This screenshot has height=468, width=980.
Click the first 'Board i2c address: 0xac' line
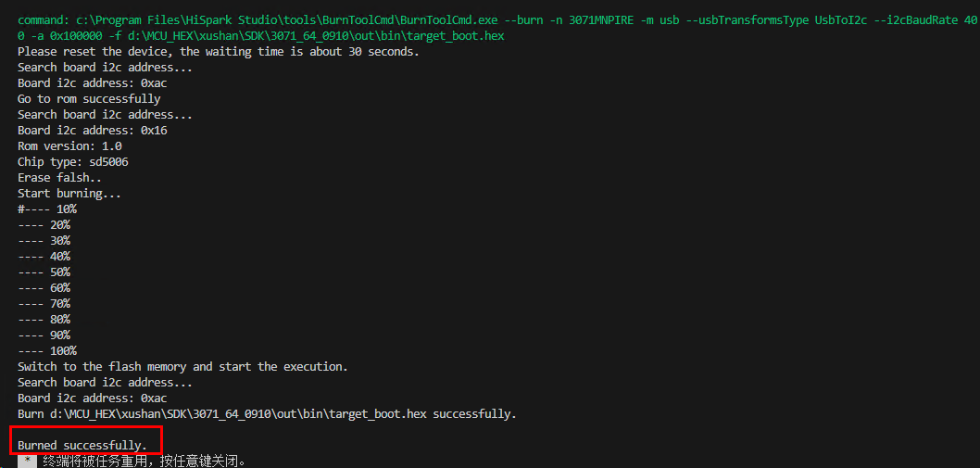tap(93, 83)
